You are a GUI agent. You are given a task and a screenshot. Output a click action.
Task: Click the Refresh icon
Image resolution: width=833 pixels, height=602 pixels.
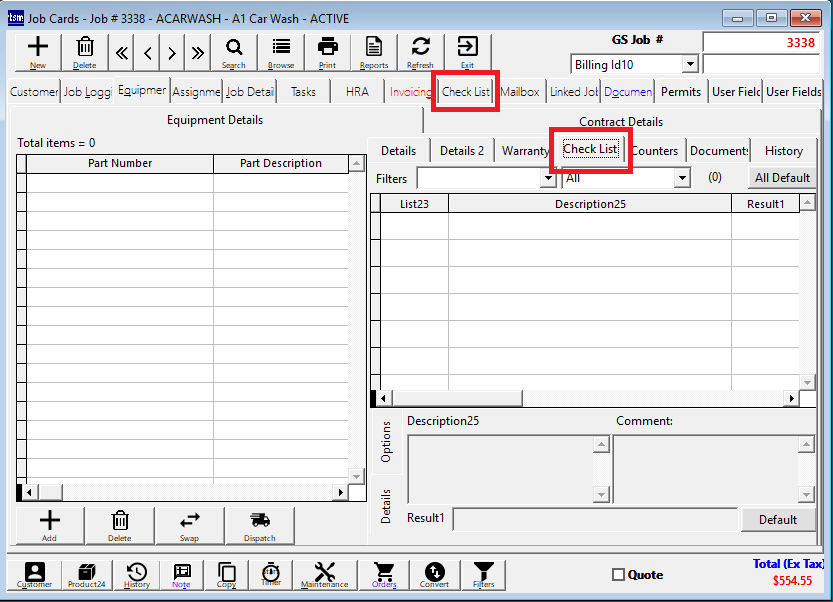pyautogui.click(x=420, y=51)
